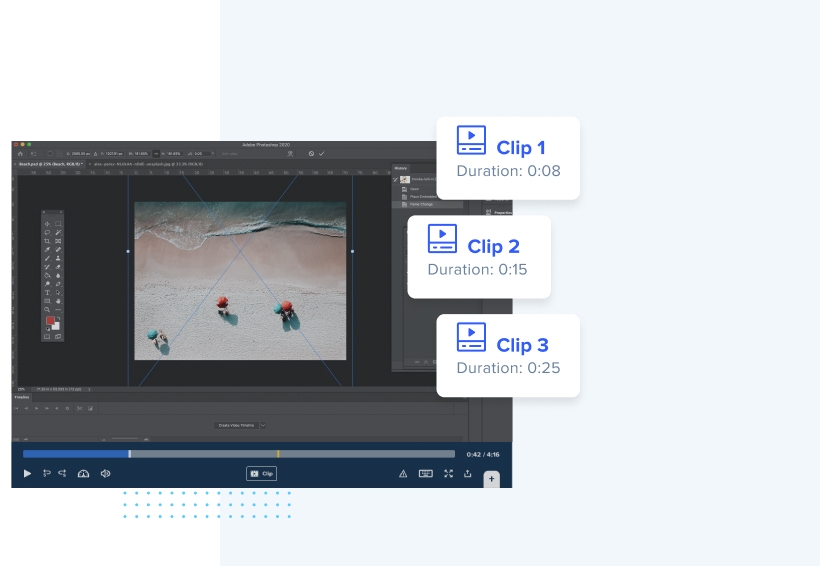820x566 pixels.
Task: Click the X position field in options bar
Action: pos(81,154)
